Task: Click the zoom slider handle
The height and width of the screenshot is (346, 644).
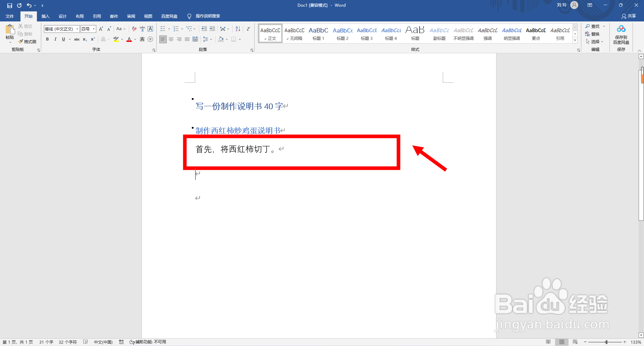Action: pos(606,342)
